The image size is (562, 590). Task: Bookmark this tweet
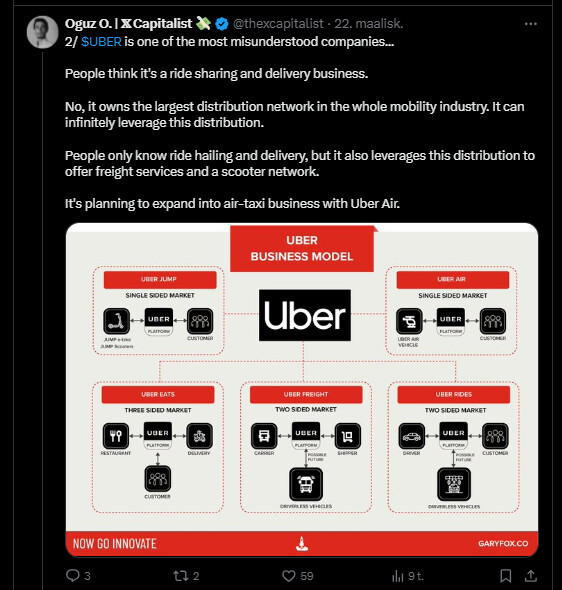506,576
